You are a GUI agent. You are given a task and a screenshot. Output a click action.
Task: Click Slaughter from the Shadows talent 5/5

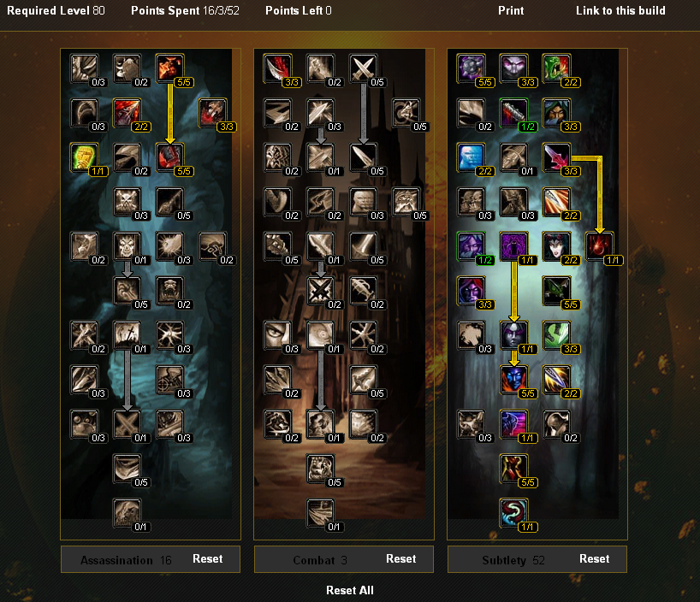pyautogui.click(x=513, y=468)
